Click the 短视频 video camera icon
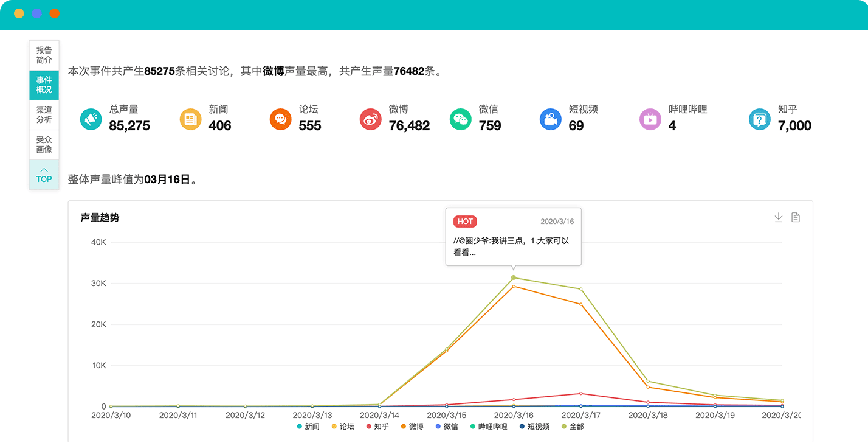Viewport: 868px width, 443px height. pyautogui.click(x=551, y=119)
